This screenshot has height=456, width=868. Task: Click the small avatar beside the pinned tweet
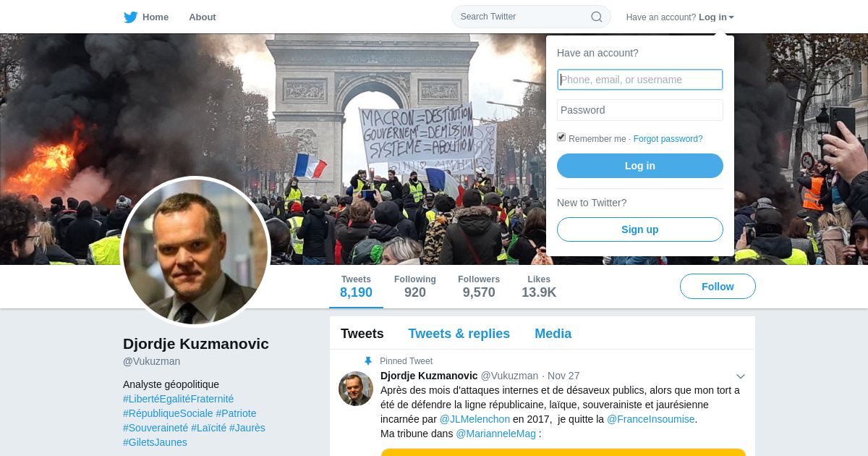[x=356, y=389]
